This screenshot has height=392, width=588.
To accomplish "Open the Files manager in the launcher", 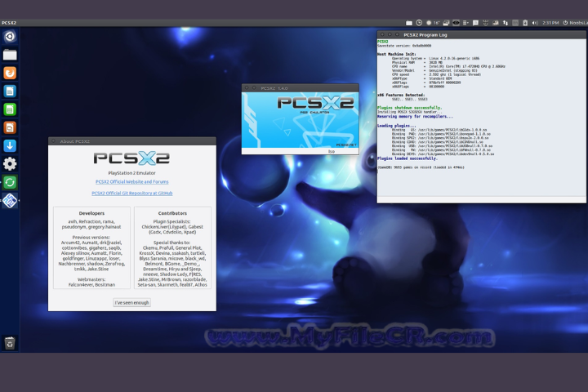I will (x=10, y=55).
